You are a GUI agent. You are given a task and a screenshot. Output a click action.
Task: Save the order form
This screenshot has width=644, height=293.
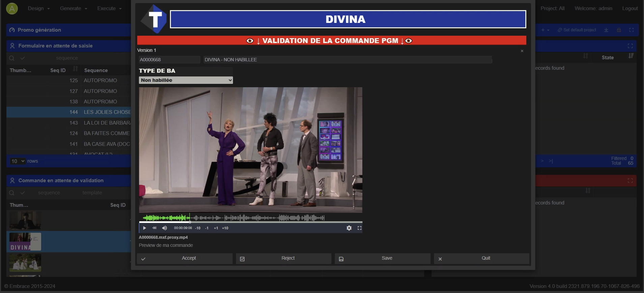coord(383,258)
